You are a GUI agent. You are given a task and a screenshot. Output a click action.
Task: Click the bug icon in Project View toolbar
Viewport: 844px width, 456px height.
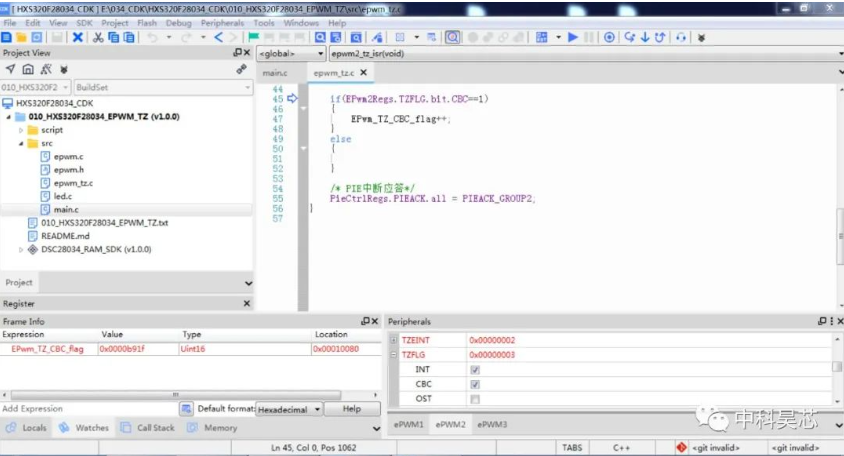pos(64,69)
